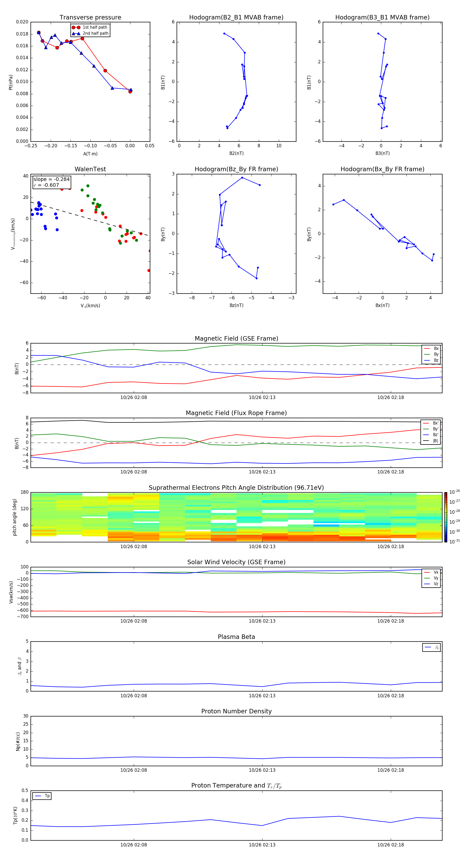Click '10/26 02:13' tick under Flux Rope plot

(x=262, y=472)
